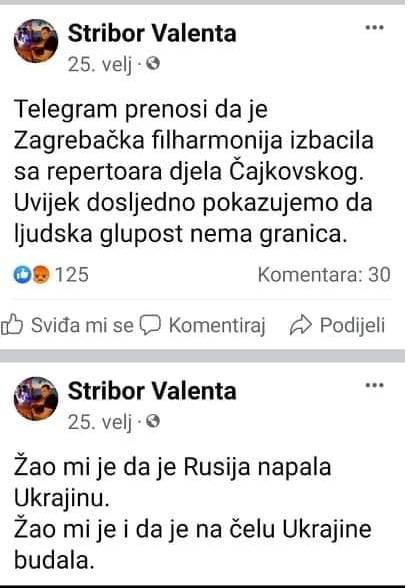The height and width of the screenshot is (588, 412).
Task: Open Stribor Valenta name on first post
Action: 152,33
